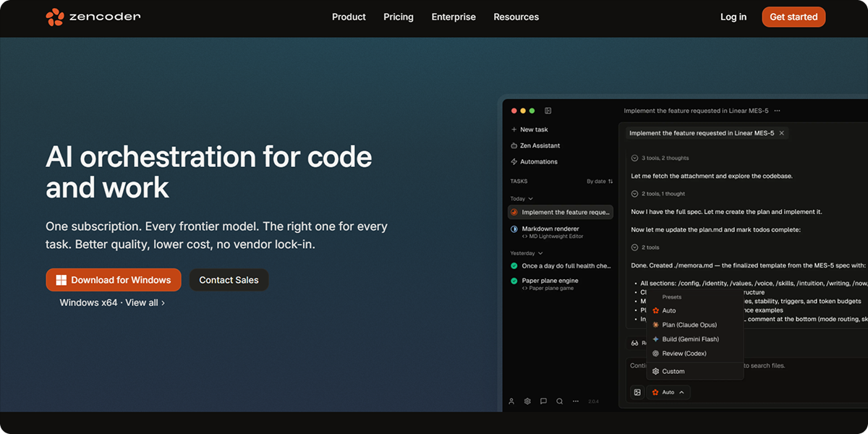Open Automations in sidebar
This screenshot has height=434, width=868.
click(534, 161)
